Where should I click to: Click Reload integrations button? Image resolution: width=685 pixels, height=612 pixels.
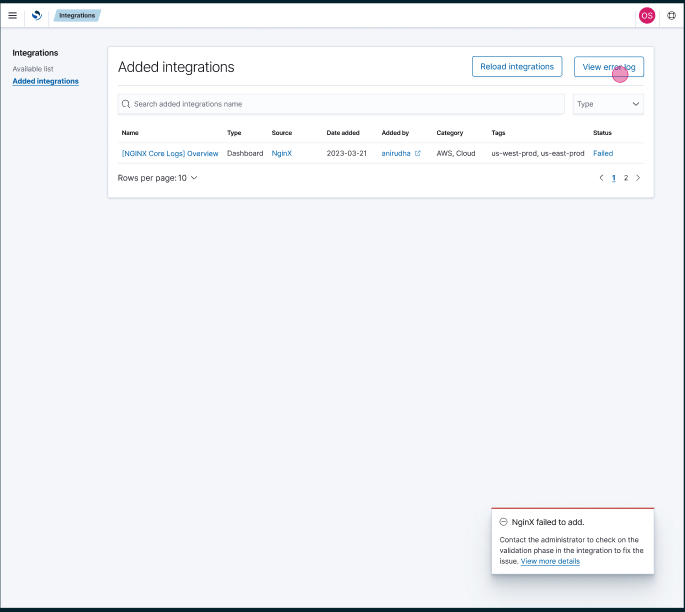click(x=517, y=66)
